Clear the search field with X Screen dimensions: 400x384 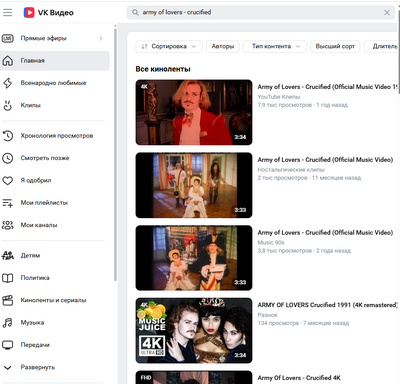point(387,12)
